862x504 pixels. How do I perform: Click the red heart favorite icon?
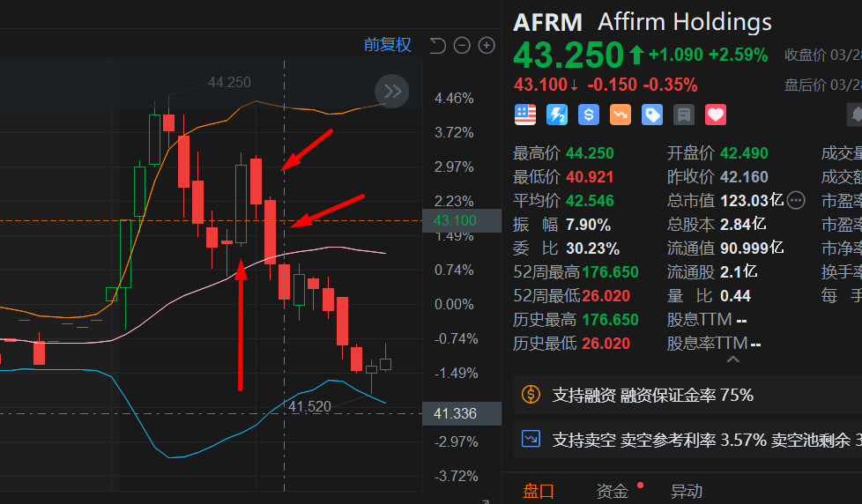[x=716, y=115]
